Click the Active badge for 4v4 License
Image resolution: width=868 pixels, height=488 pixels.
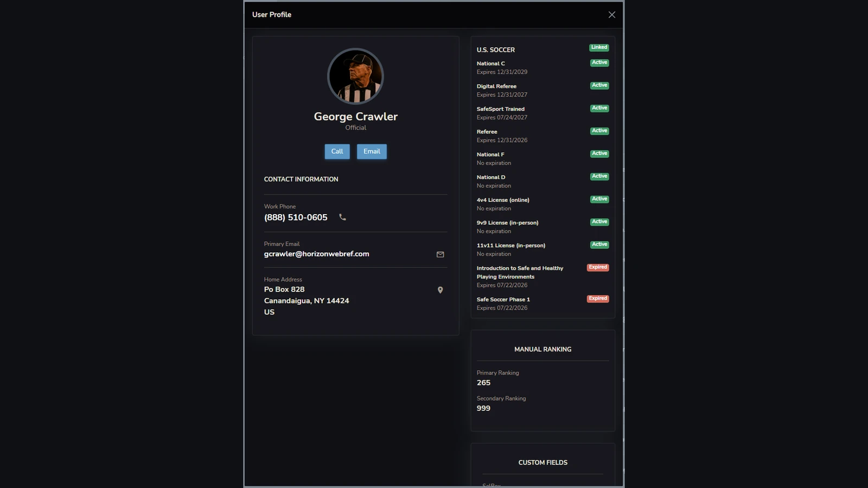pos(599,200)
